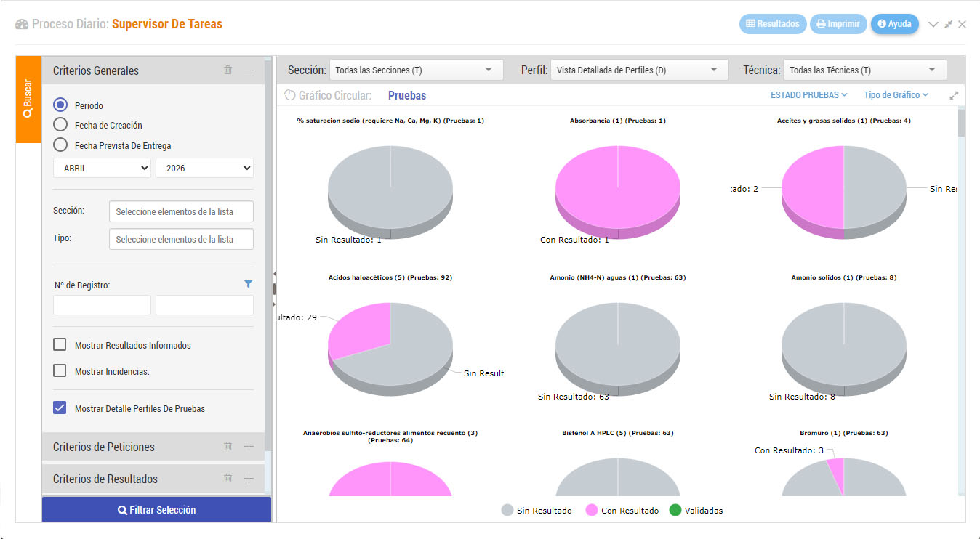
Task: Open the ABRIL month dropdown
Action: [102, 168]
